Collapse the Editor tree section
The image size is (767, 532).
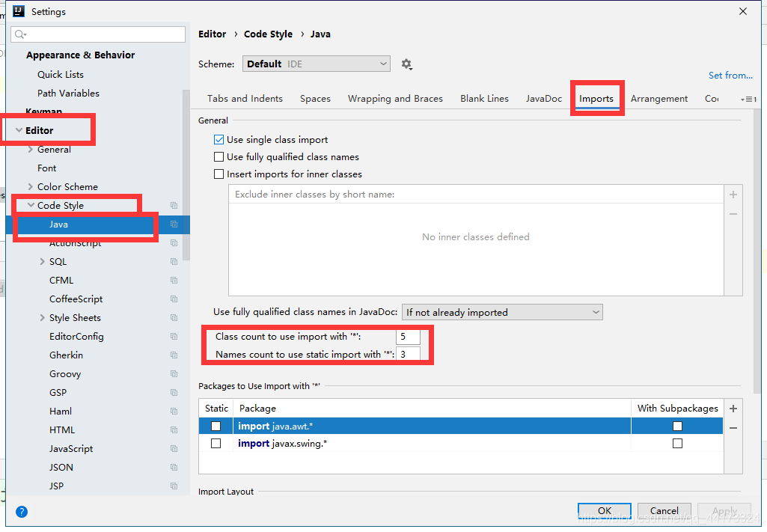[19, 130]
